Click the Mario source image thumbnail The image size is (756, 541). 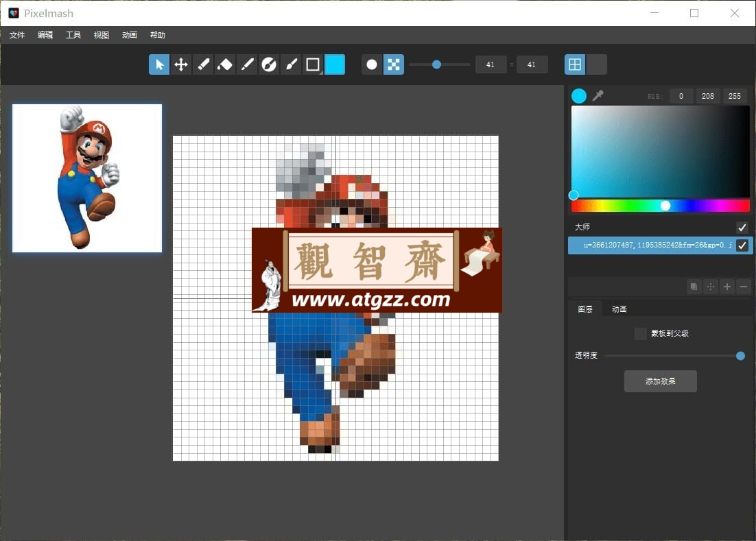(x=87, y=178)
